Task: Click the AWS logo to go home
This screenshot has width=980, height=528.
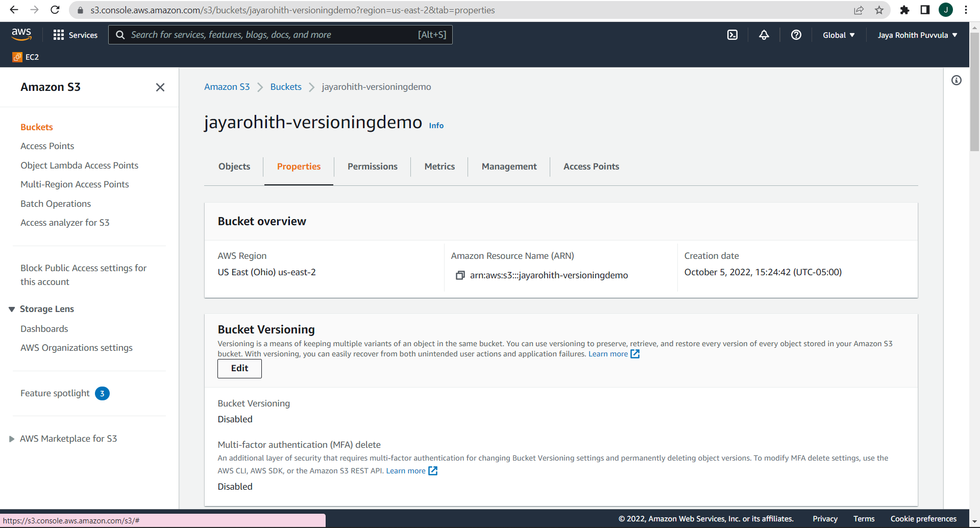Action: [21, 34]
